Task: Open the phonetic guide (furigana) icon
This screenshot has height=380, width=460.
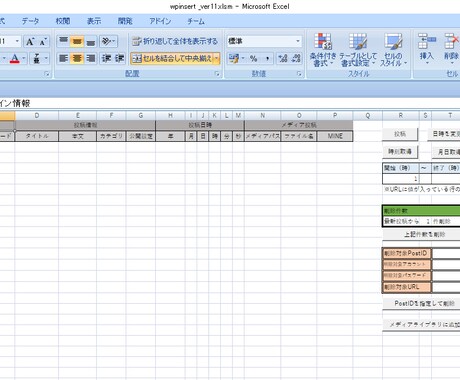Action: (37, 59)
